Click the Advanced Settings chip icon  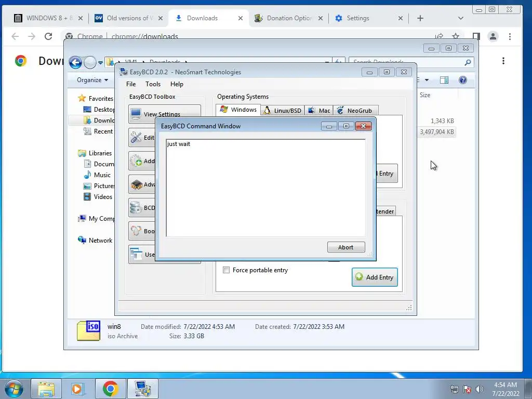(x=137, y=184)
